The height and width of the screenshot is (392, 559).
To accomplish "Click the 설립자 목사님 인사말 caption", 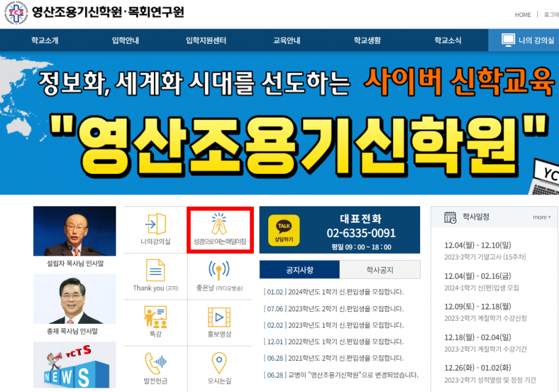I will pyautogui.click(x=75, y=263).
